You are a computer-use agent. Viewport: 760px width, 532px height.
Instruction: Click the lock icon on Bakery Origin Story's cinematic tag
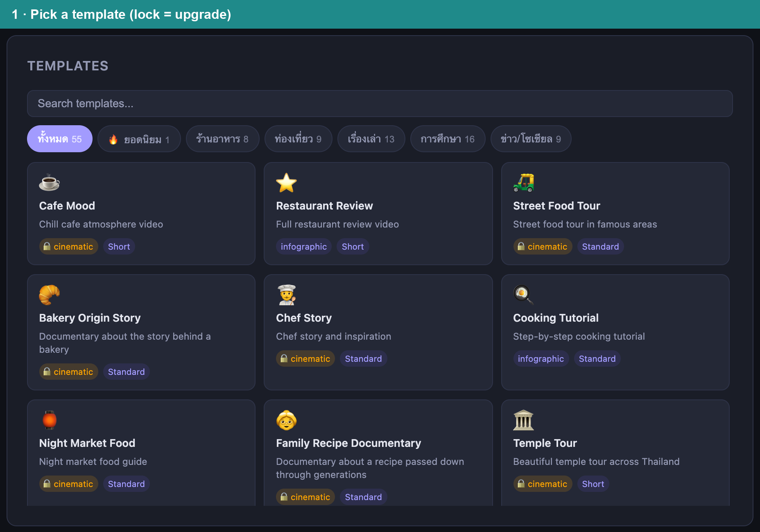point(47,372)
